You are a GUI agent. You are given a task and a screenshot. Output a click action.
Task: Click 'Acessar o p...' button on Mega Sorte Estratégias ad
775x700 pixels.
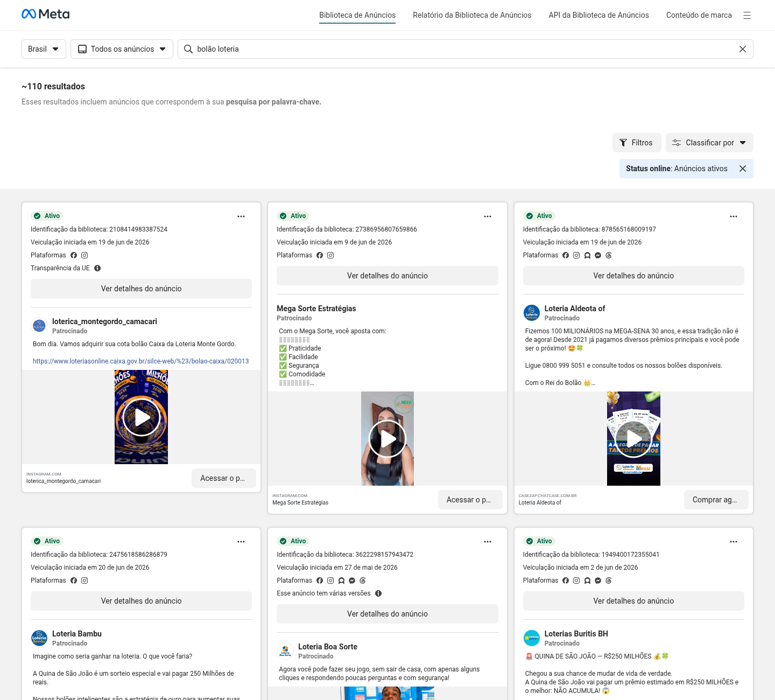click(470, 500)
